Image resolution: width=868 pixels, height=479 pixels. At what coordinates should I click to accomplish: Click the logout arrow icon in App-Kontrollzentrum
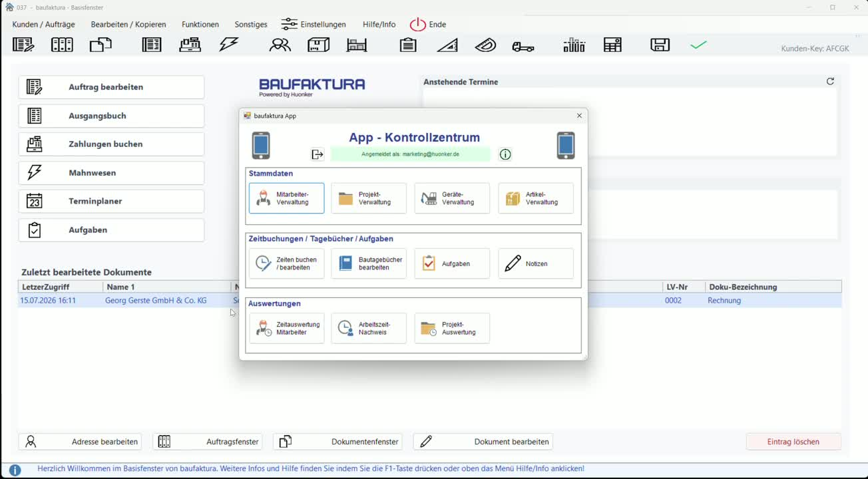tap(318, 154)
